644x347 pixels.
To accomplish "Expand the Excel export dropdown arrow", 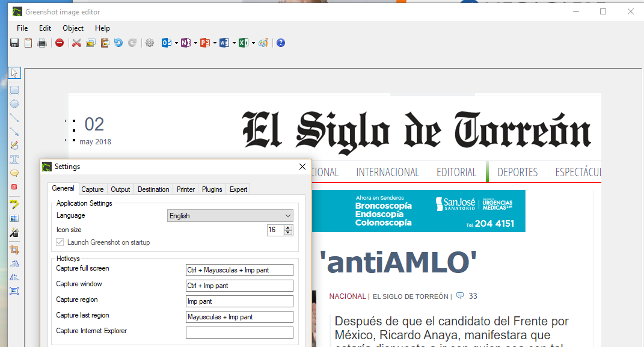I will pyautogui.click(x=253, y=43).
